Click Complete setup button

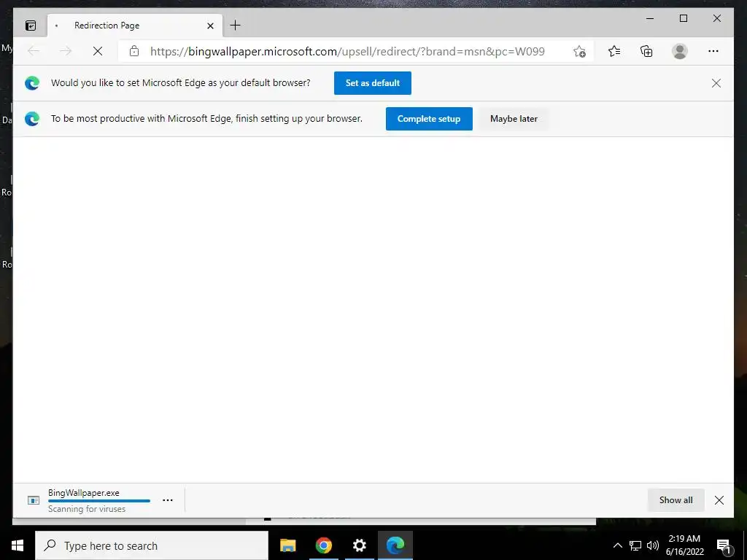[x=429, y=119]
